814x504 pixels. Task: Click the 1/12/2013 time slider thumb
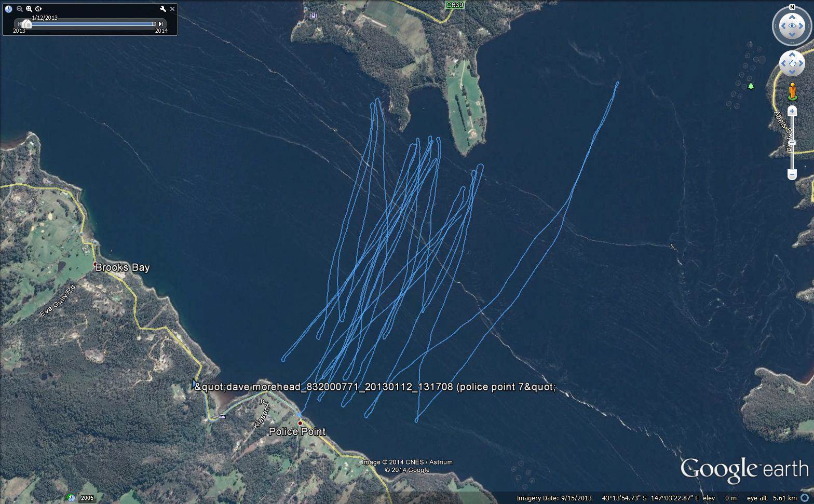coord(26,24)
